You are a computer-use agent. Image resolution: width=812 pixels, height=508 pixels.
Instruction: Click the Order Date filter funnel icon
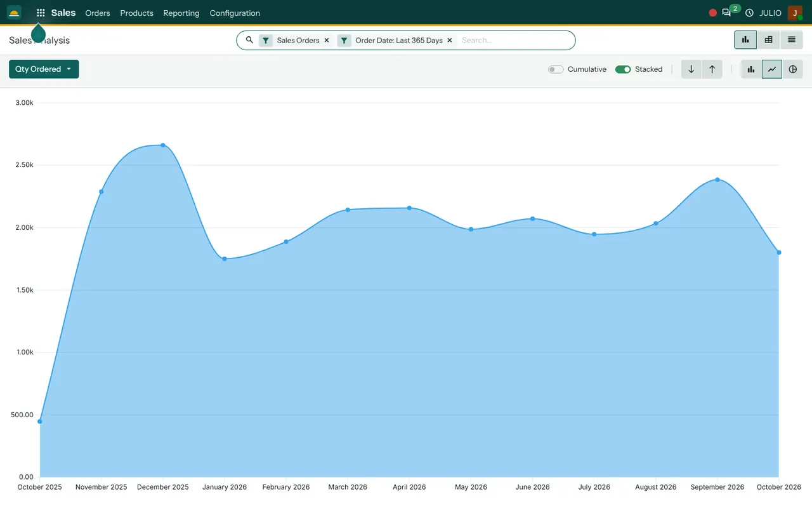[344, 41]
